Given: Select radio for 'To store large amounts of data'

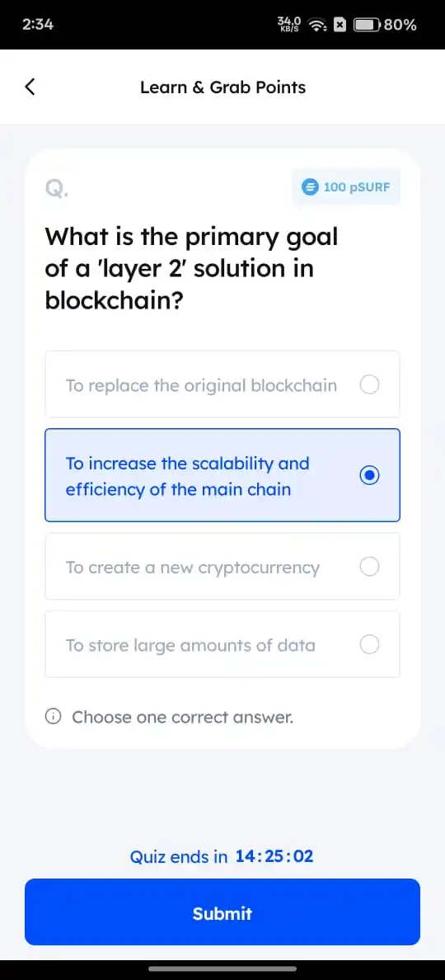Looking at the screenshot, I should (x=369, y=644).
